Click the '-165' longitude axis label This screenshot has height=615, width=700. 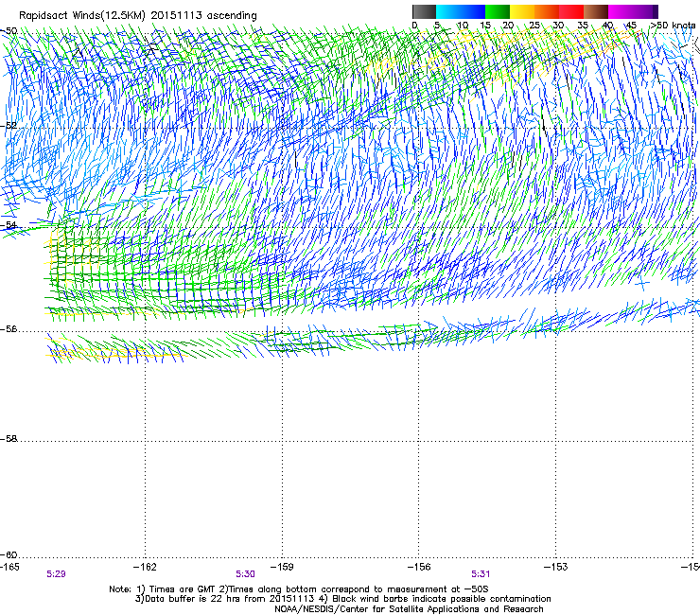point(9,567)
